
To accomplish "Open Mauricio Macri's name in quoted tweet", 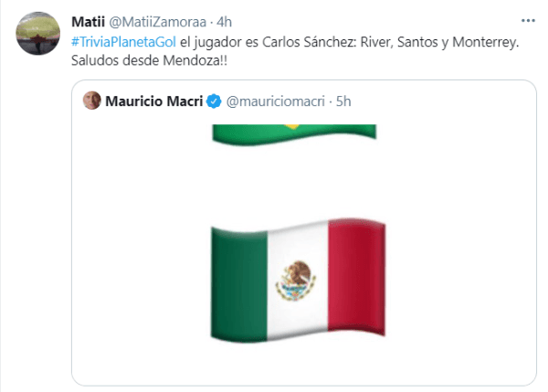I will coord(154,101).
